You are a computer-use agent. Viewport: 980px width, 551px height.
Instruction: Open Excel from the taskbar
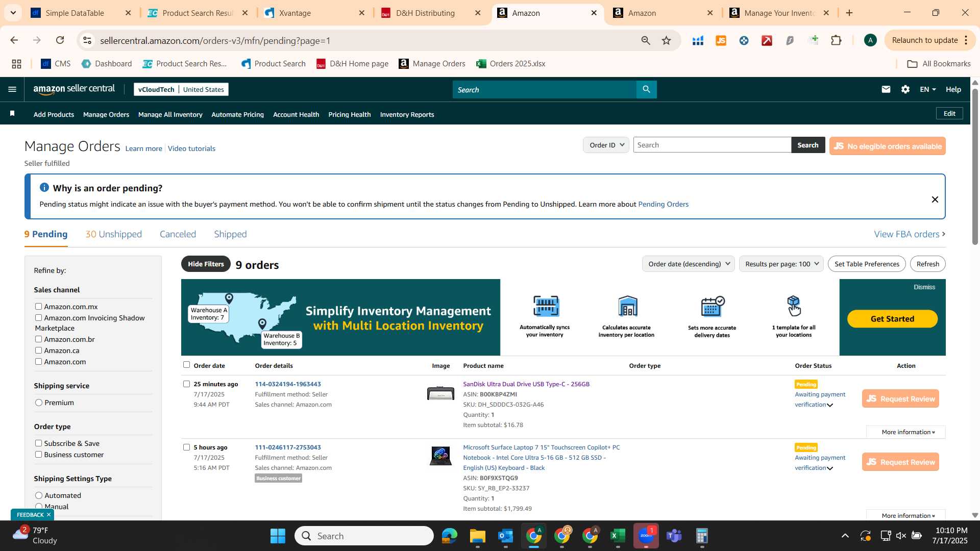pos(618,536)
